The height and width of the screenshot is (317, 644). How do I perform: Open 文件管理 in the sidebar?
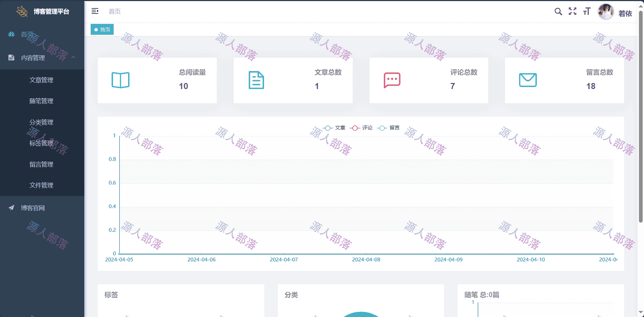pyautogui.click(x=42, y=185)
